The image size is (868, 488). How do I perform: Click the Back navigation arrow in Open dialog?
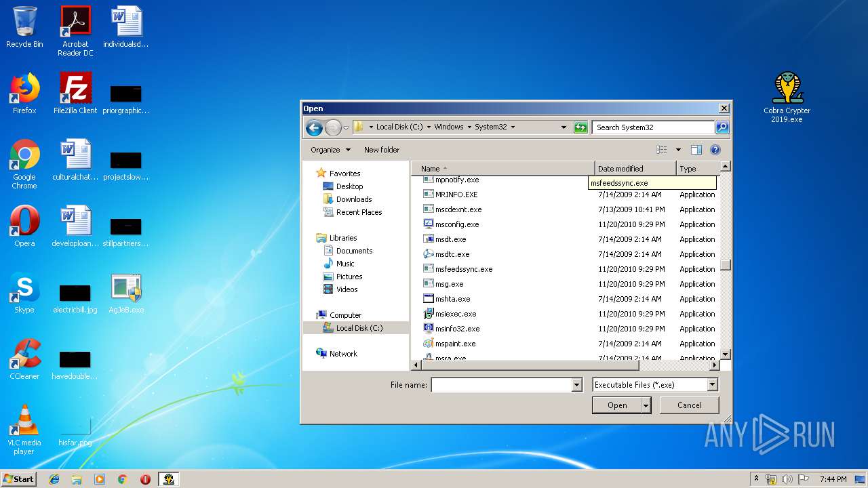coord(313,127)
